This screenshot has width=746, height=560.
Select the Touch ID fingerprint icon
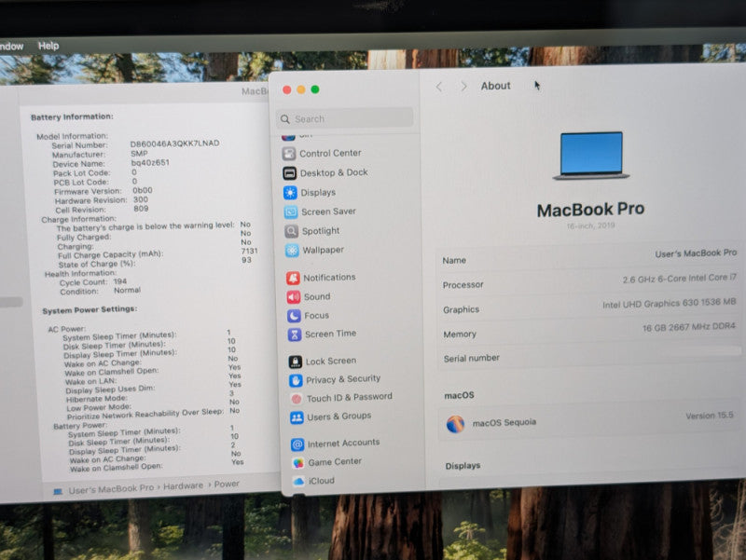(297, 399)
